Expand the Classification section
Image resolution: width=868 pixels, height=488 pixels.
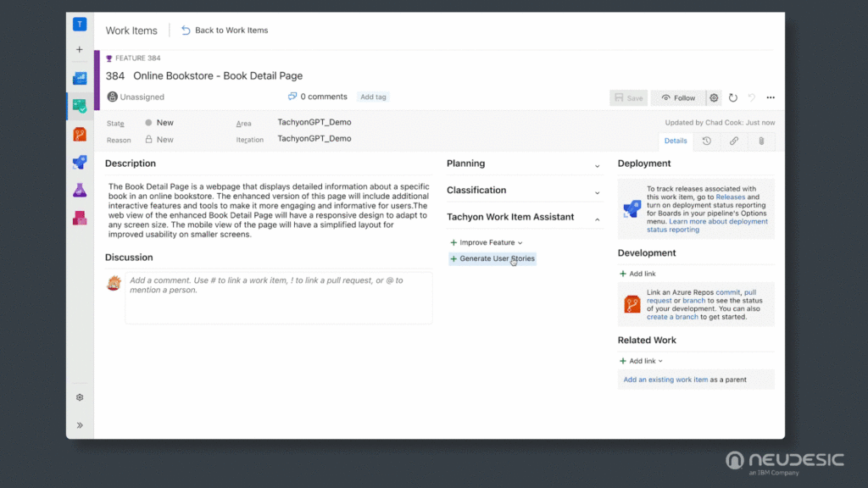pyautogui.click(x=597, y=192)
